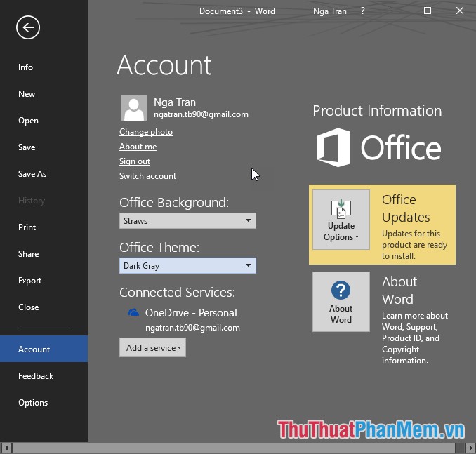Minimize the Word window
476x454 pixels.
[x=395, y=11]
